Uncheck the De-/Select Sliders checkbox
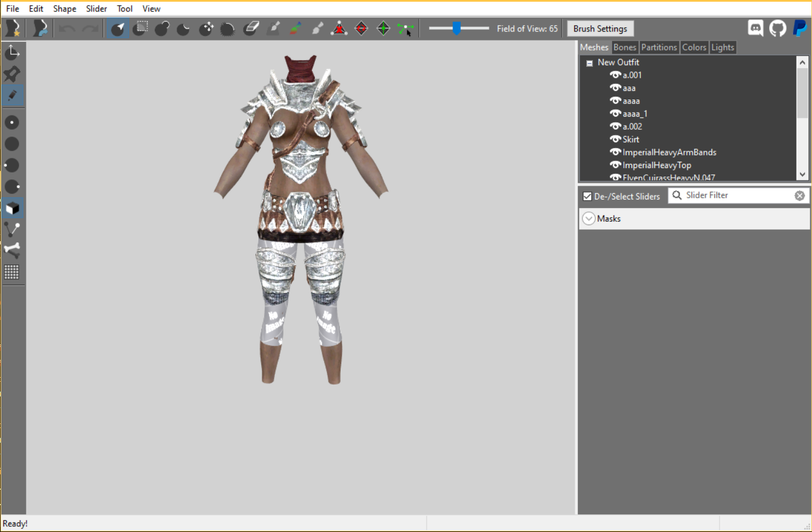The height and width of the screenshot is (532, 812). (587, 196)
